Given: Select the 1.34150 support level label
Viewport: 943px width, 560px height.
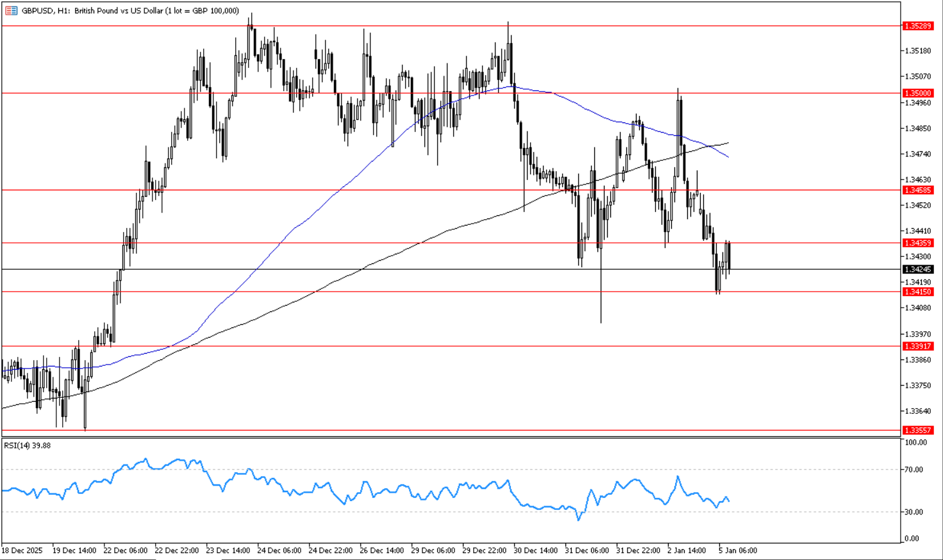Looking at the screenshot, I should pos(918,292).
